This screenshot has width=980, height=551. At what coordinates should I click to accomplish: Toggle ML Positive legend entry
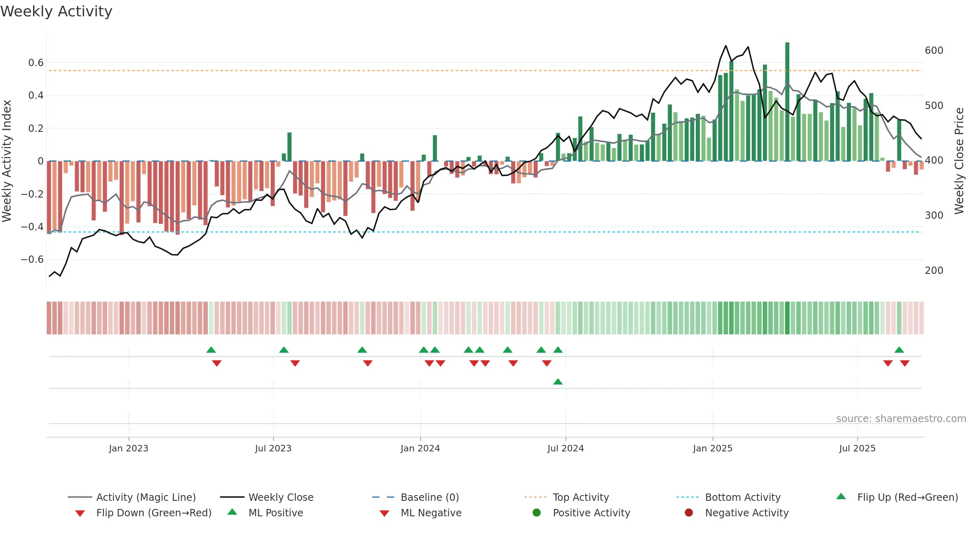(265, 513)
